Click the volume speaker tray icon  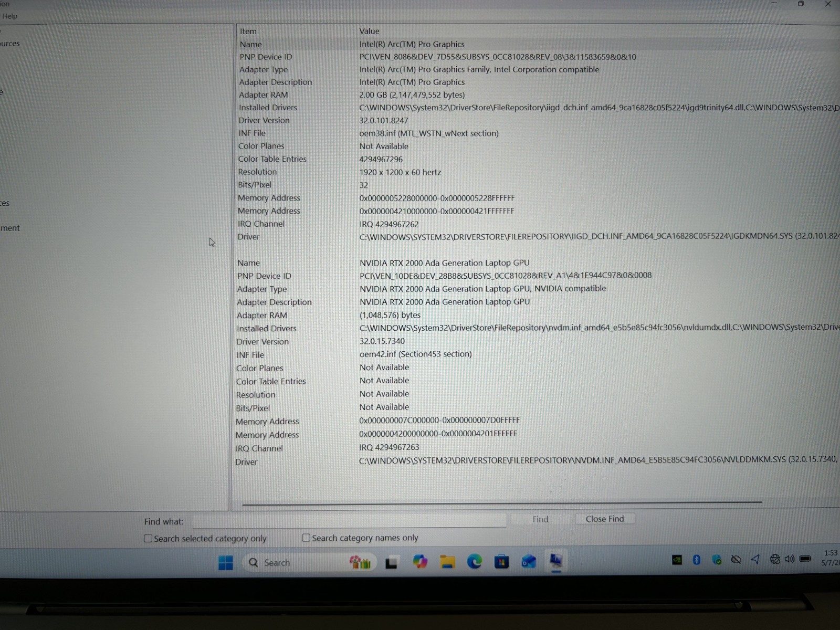coord(789,559)
